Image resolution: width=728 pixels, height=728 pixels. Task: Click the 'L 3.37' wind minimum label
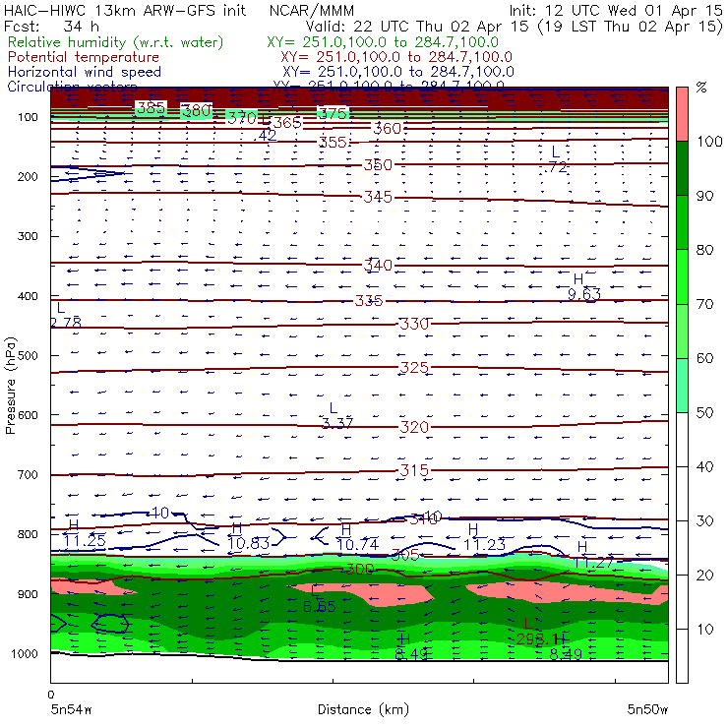(x=337, y=416)
